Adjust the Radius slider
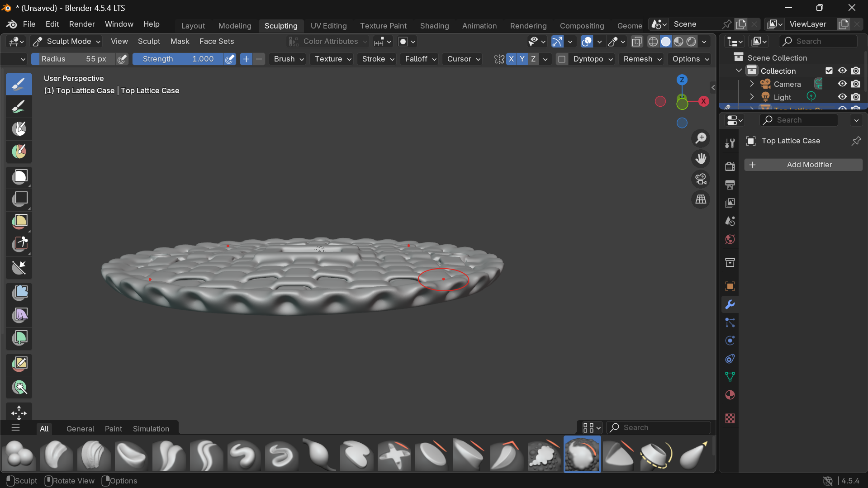868x488 pixels. pos(74,59)
